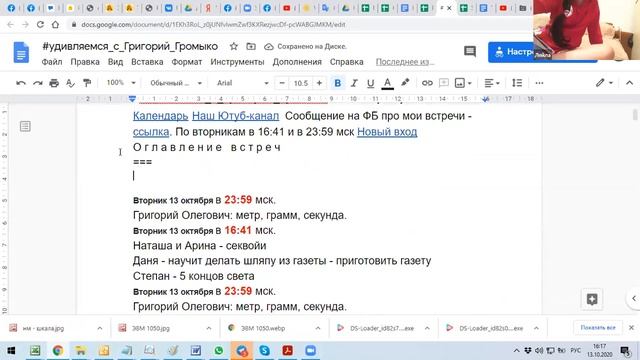
Task: Open the Календарь link
Action: point(160,116)
